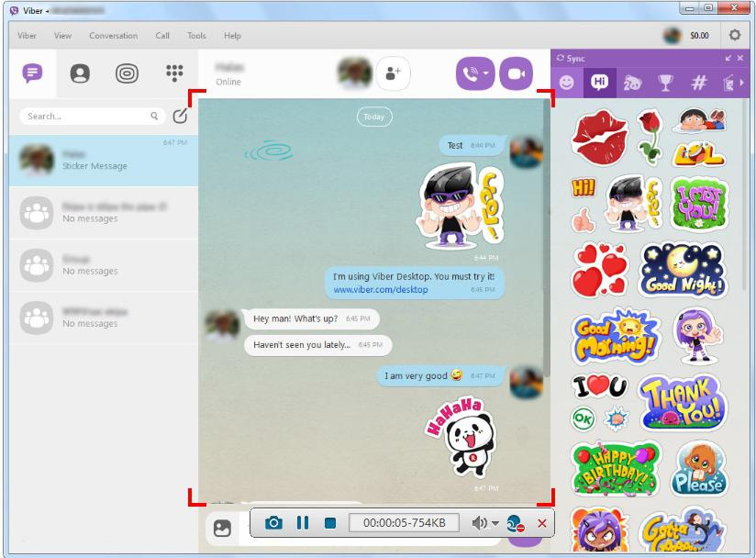Open the keypad dial pad
The height and width of the screenshot is (558, 756).
tap(174, 74)
